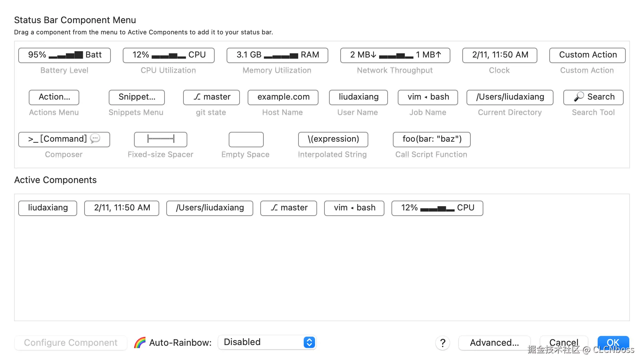Select the active liudaxiang user name component

point(48,208)
